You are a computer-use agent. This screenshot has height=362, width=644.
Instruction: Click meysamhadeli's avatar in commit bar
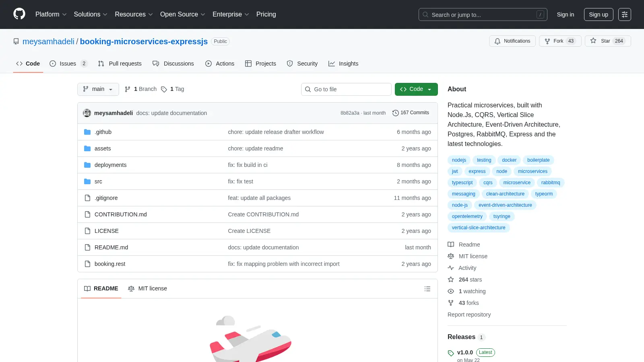click(87, 113)
